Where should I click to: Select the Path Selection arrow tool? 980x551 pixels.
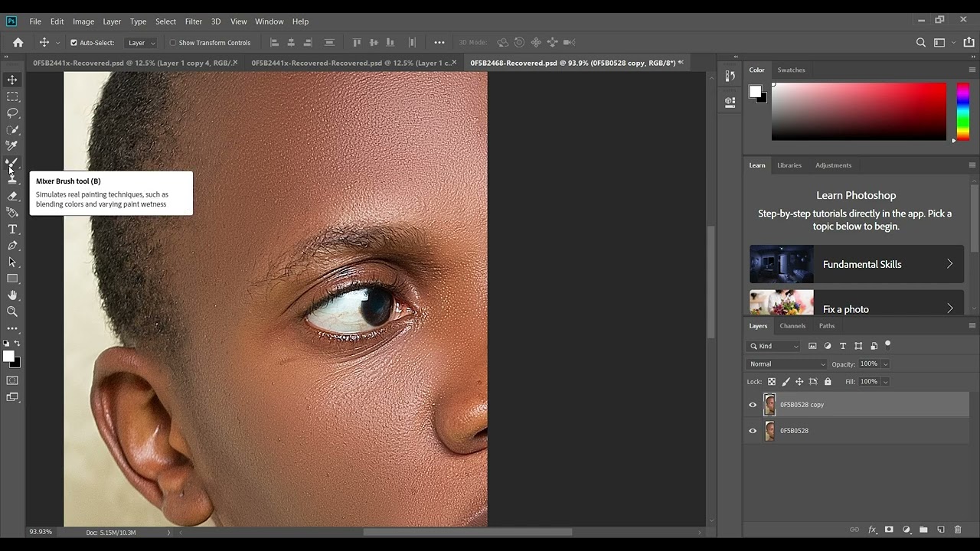pos(12,262)
